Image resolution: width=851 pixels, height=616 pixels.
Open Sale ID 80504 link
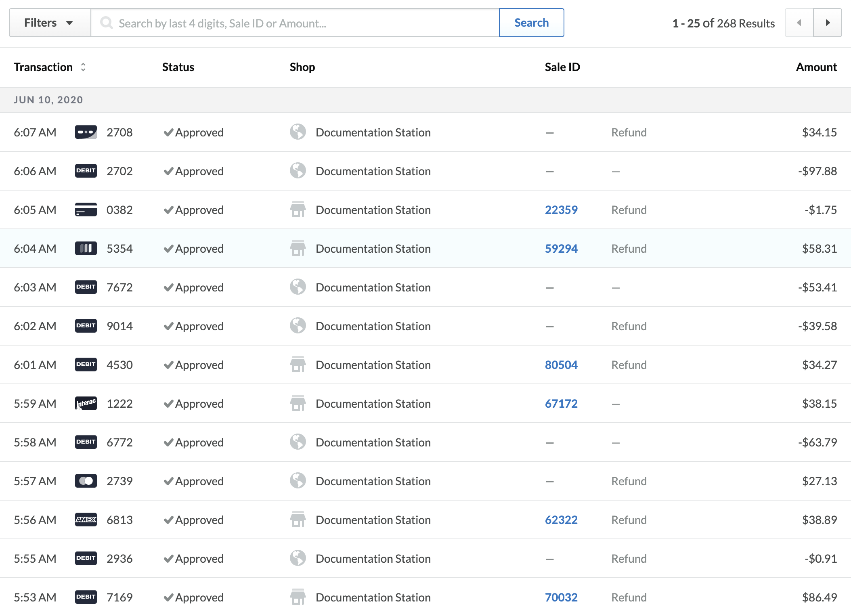561,365
